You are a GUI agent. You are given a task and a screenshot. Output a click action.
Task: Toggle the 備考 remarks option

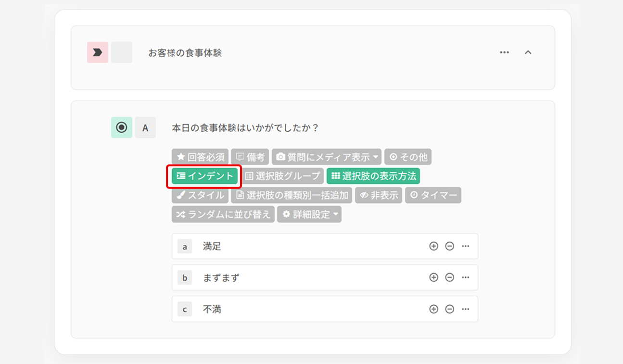click(x=250, y=157)
